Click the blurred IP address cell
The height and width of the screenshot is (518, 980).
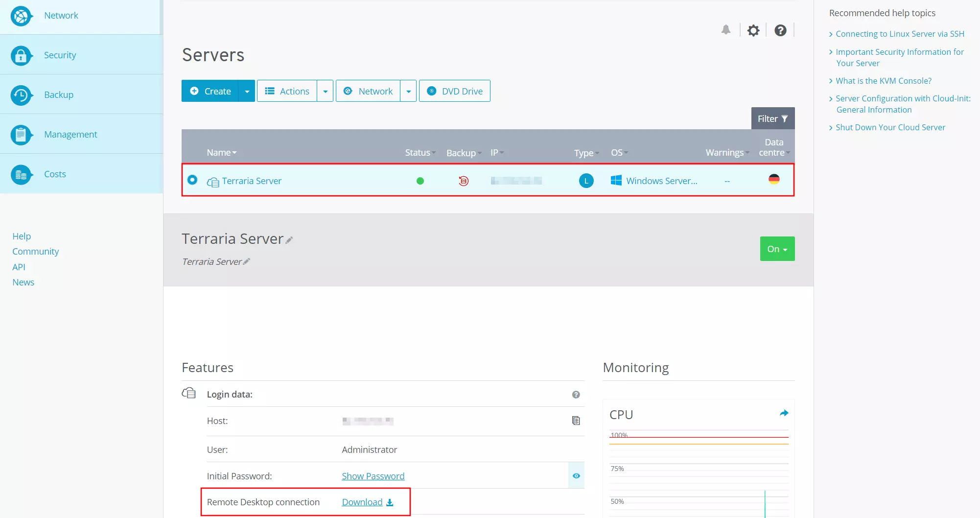coord(516,181)
